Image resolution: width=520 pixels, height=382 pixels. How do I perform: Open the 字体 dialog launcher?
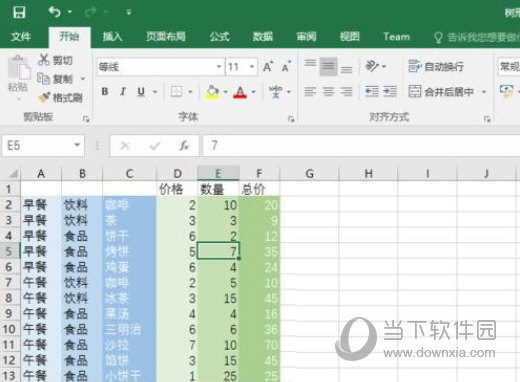point(291,119)
